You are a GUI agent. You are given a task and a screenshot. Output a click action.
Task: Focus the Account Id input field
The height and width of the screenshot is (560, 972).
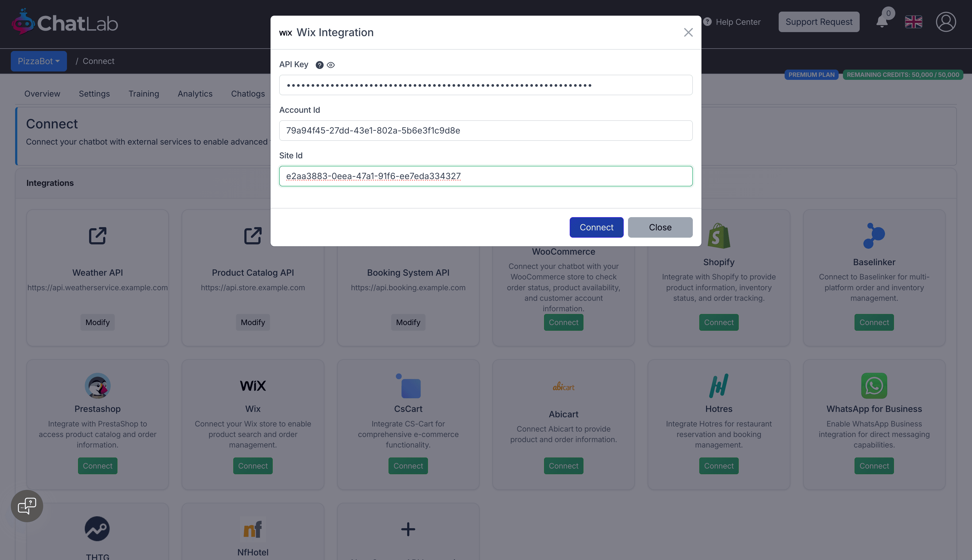[485, 130]
